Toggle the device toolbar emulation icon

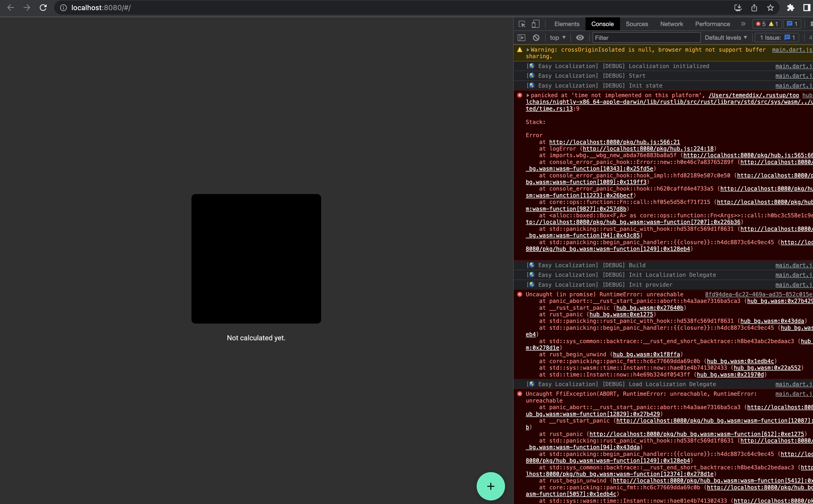[x=535, y=24]
